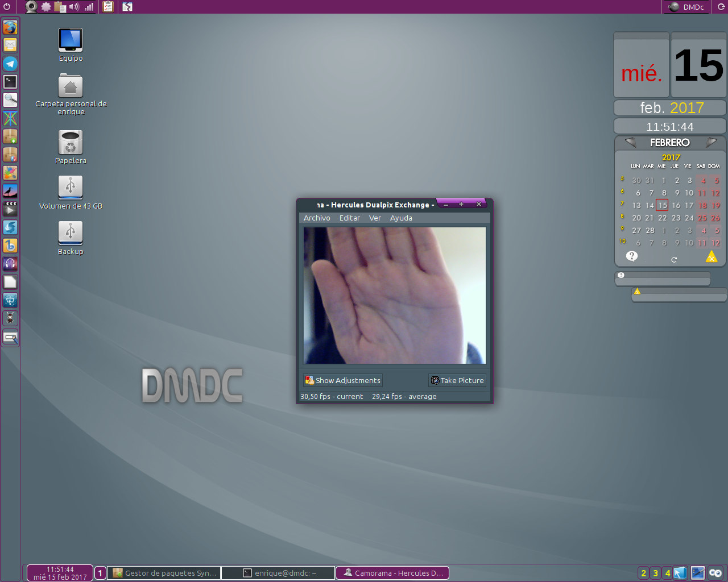Click the calendar question mark bubble icon
The width and height of the screenshot is (728, 582).
click(632, 256)
